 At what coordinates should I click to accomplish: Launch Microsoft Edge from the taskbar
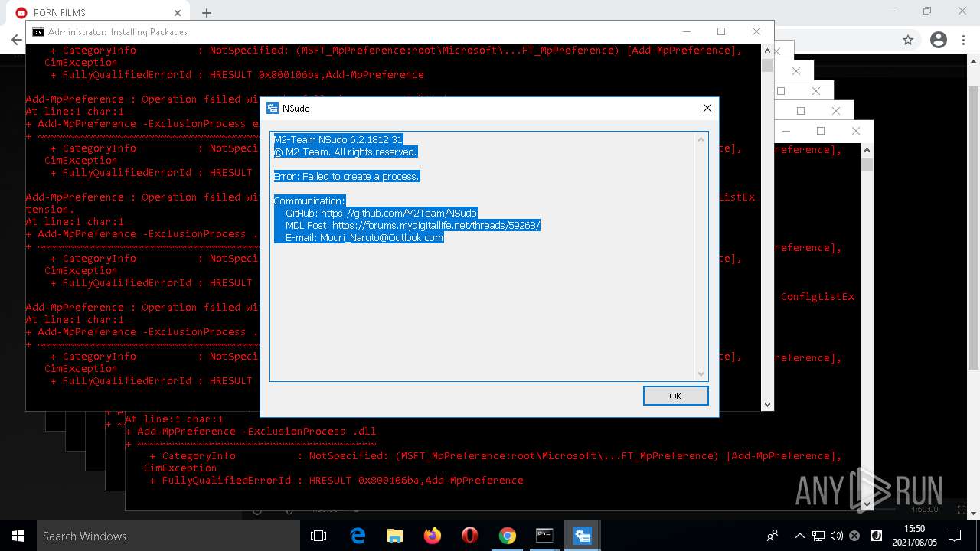pos(358,536)
